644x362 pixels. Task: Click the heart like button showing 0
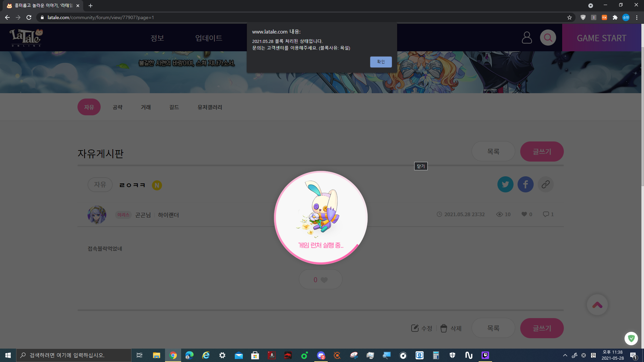[x=320, y=280]
